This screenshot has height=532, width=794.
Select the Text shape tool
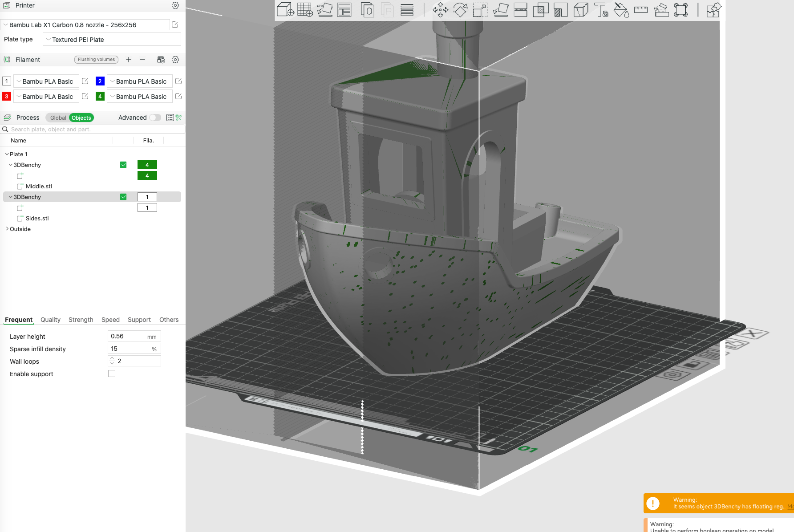[601, 10]
